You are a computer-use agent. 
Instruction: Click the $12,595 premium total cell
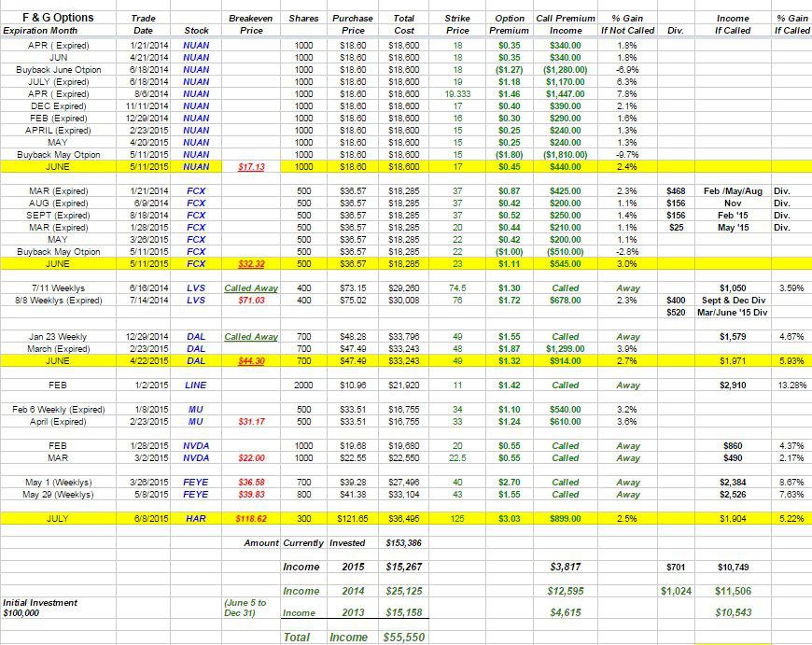pyautogui.click(x=565, y=591)
